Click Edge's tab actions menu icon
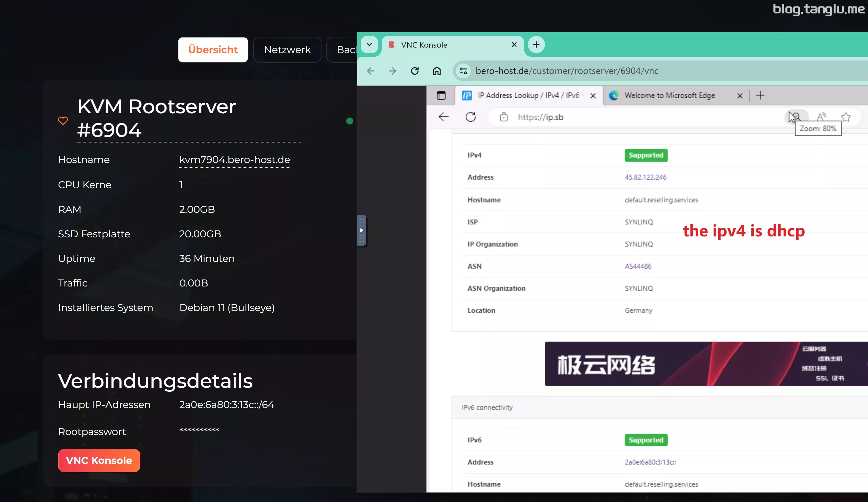Viewport: 868px width, 502px height. [441, 95]
